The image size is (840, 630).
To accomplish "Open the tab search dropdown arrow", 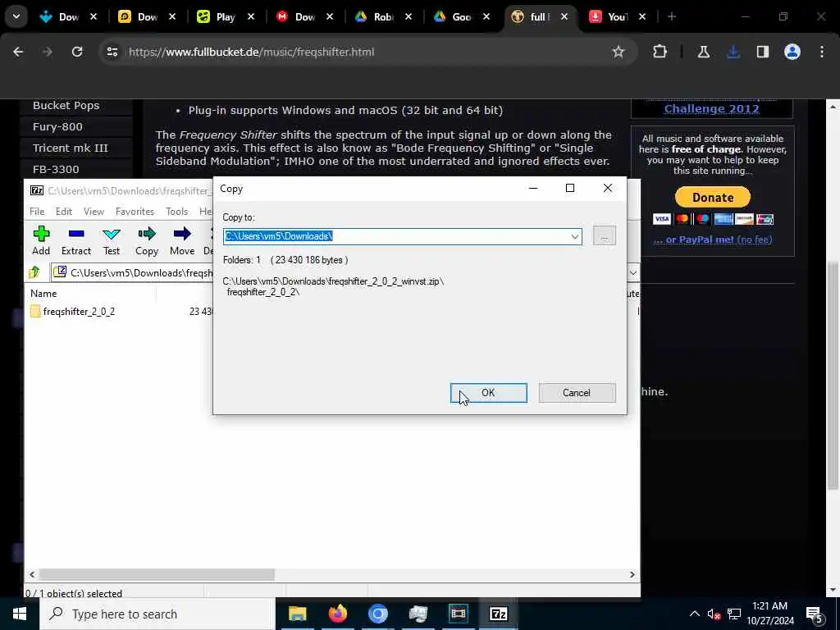I will [16, 16].
